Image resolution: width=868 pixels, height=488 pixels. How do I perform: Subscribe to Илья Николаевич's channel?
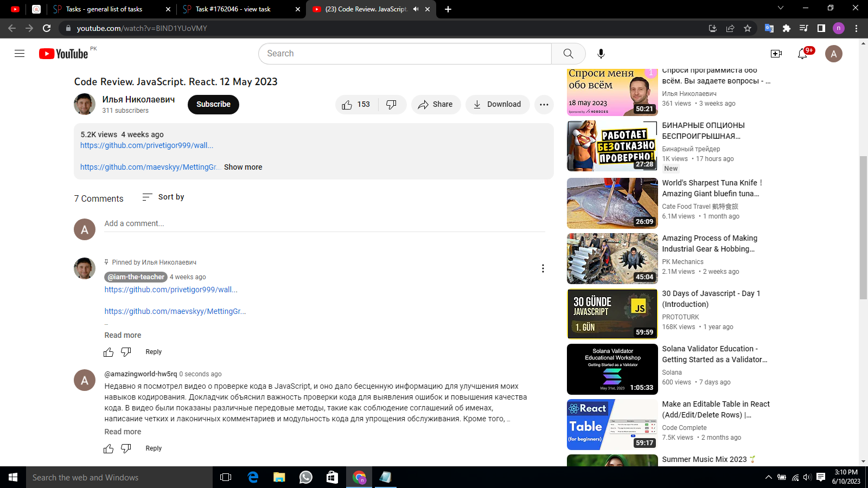(213, 105)
